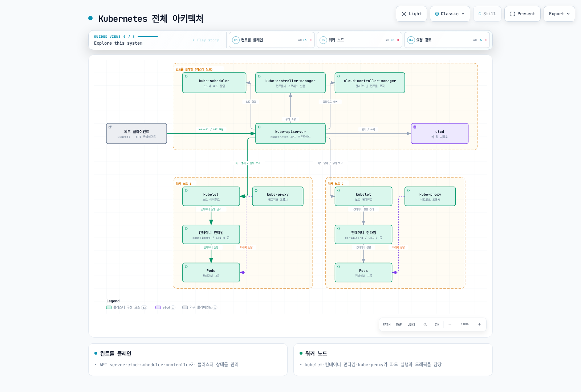Select kube-proxy in 워커 노드 2
This screenshot has width=581, height=392.
pyautogui.click(x=430, y=196)
